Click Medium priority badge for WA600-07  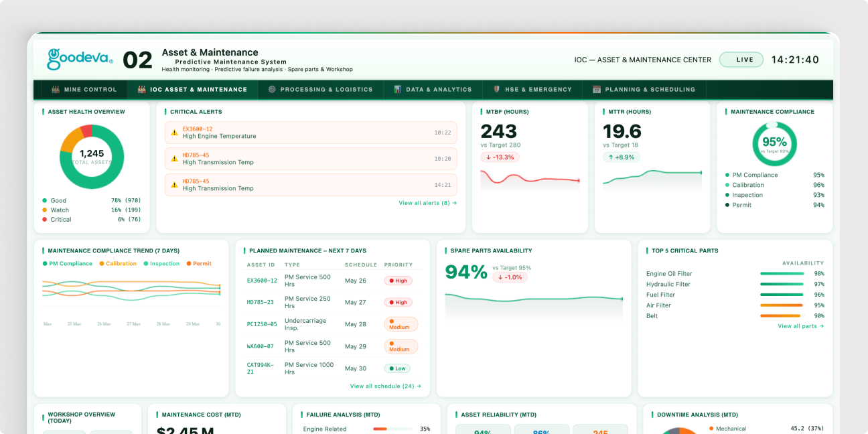pos(401,346)
